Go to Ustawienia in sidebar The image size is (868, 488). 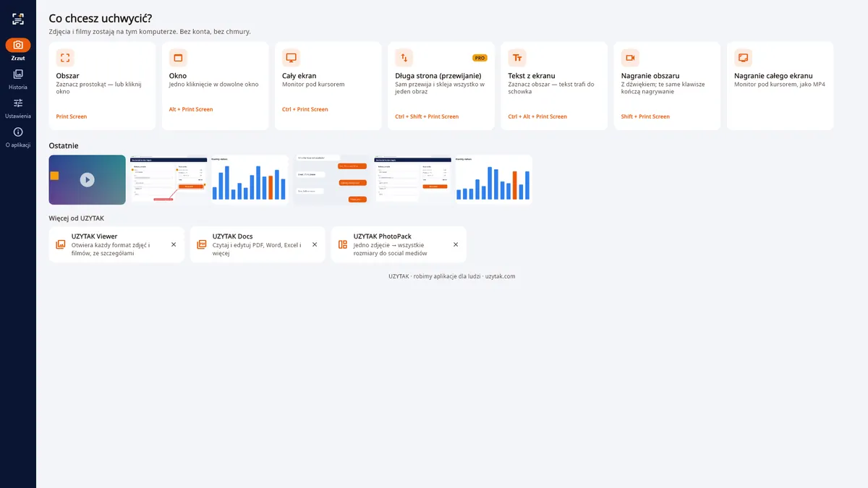18,108
